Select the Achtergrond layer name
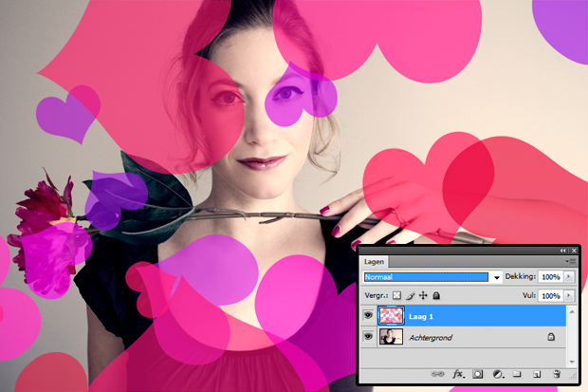This screenshot has width=588, height=392. [431, 338]
